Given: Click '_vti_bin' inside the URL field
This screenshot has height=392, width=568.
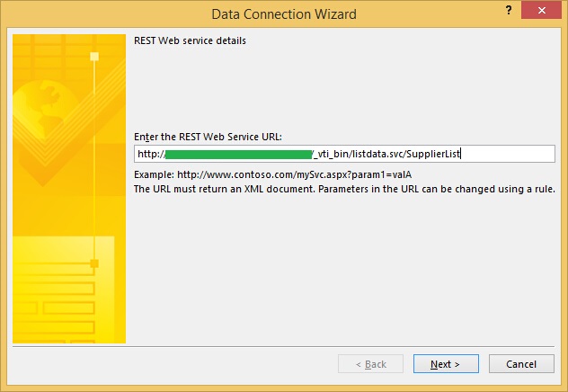Looking at the screenshot, I should pyautogui.click(x=331, y=154).
